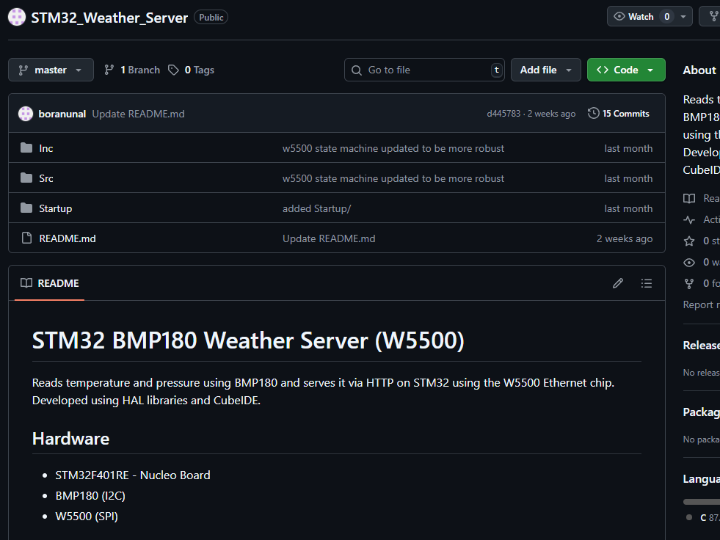Open the Add file dropdown

(546, 70)
